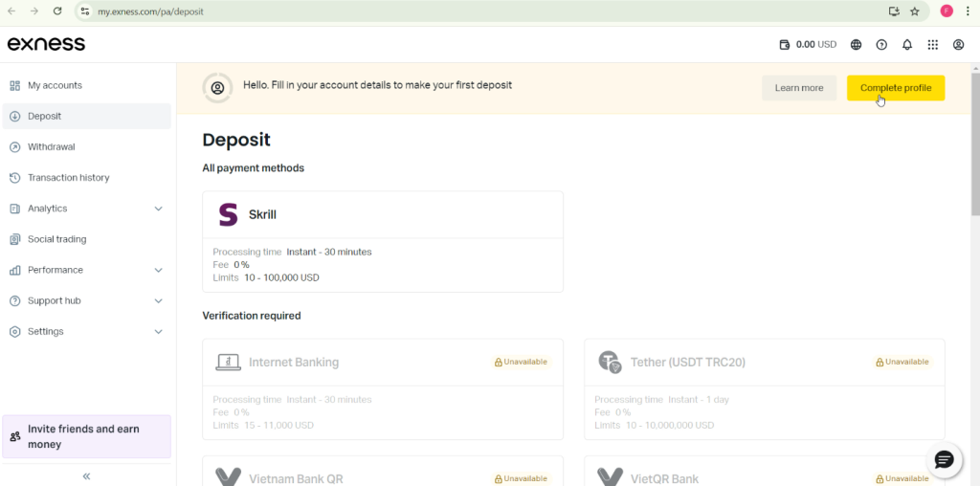Click Skrill processing time Instant - 30 minutes
This screenshot has height=486, width=980.
[x=329, y=253]
